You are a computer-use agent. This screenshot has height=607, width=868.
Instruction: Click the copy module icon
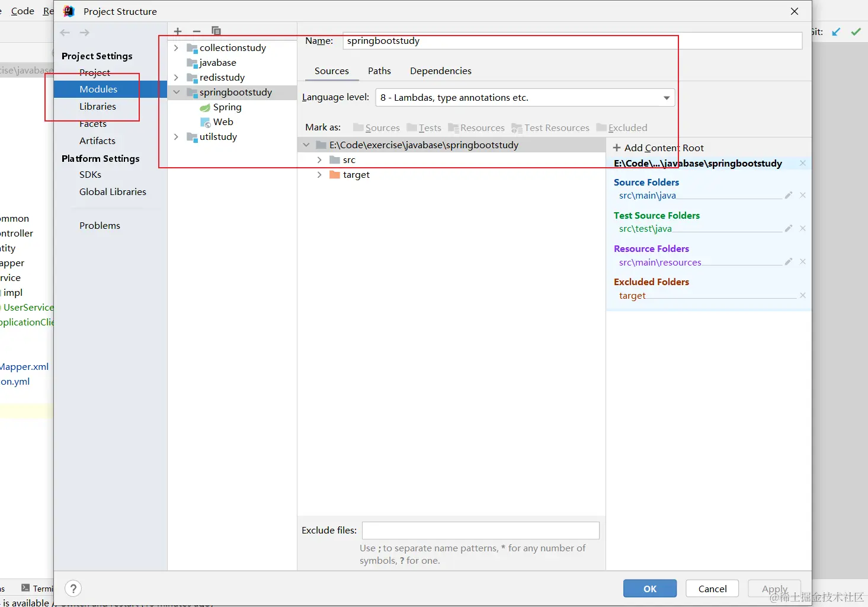click(x=216, y=31)
